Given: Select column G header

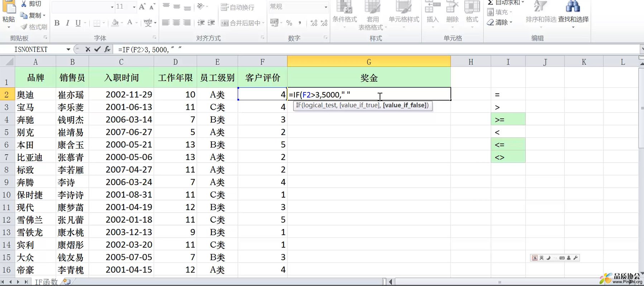Looking at the screenshot, I should (x=369, y=62).
